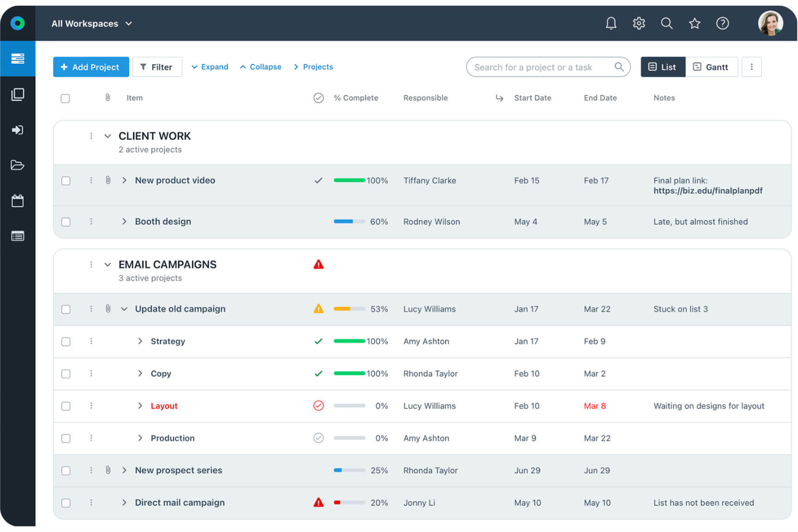Click the Expand link in toolbar
Viewport: 798px width, 532px height.
[x=210, y=67]
